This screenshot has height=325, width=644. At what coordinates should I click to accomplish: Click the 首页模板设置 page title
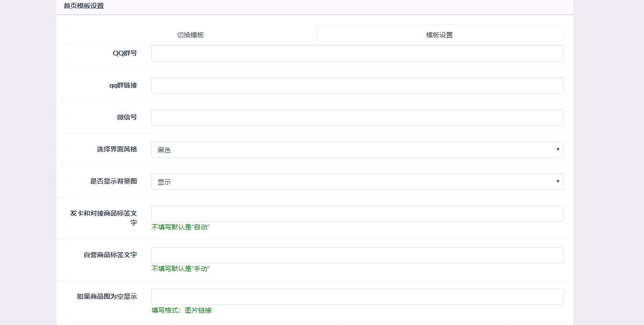click(83, 6)
